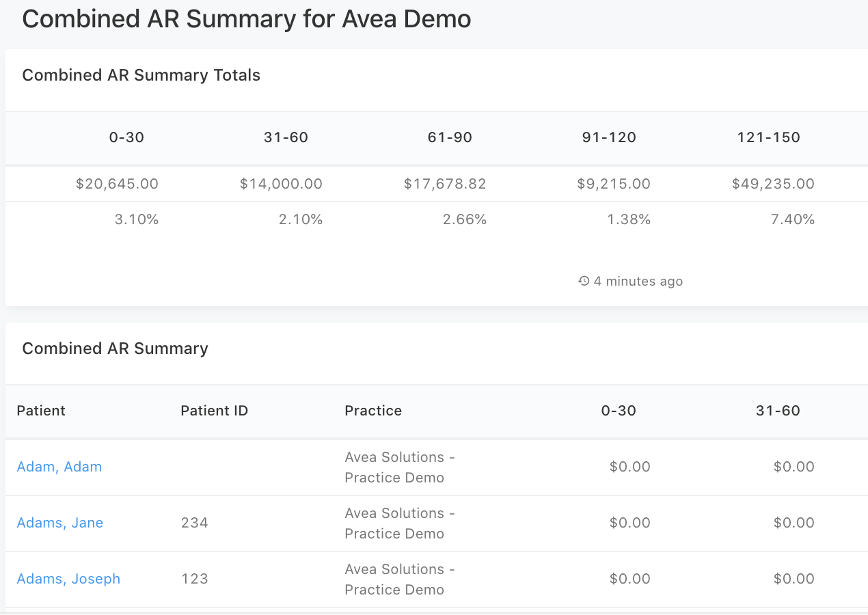Click the refresh history clock icon near timestamp
The width and height of the screenshot is (868, 615).
click(x=583, y=281)
